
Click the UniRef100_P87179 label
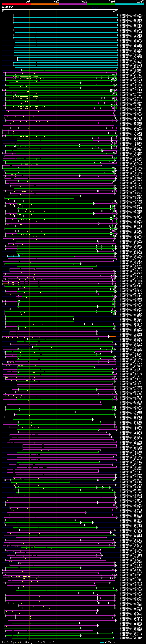(x=131, y=291)
